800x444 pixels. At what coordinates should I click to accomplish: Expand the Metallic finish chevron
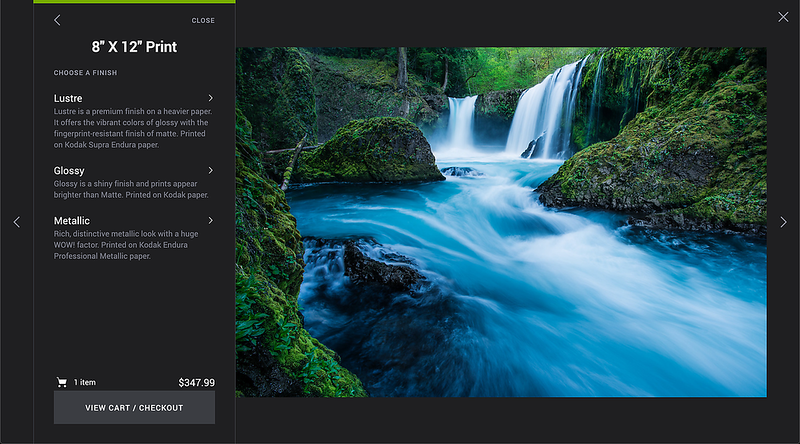[x=210, y=220]
